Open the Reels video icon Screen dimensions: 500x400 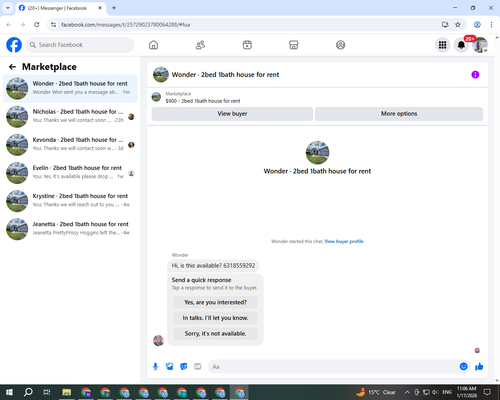tap(247, 45)
